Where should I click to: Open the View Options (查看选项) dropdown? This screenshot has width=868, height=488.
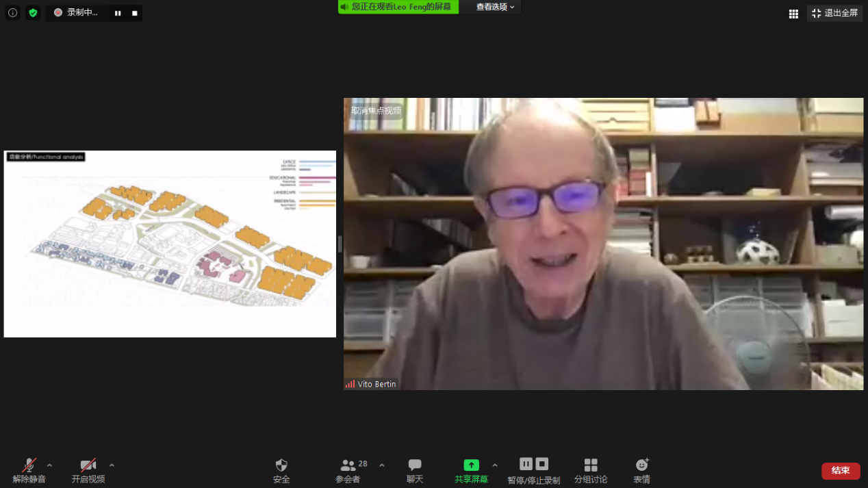pyautogui.click(x=496, y=7)
